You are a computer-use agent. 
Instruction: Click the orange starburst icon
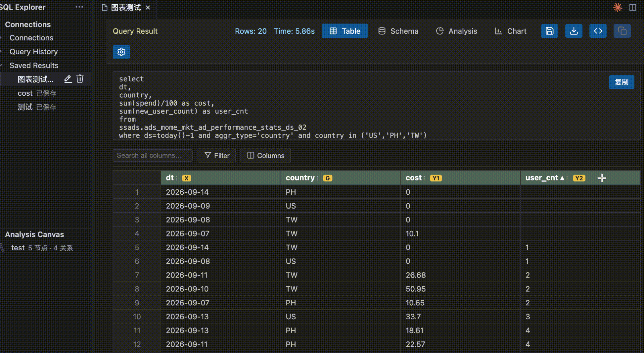click(618, 7)
